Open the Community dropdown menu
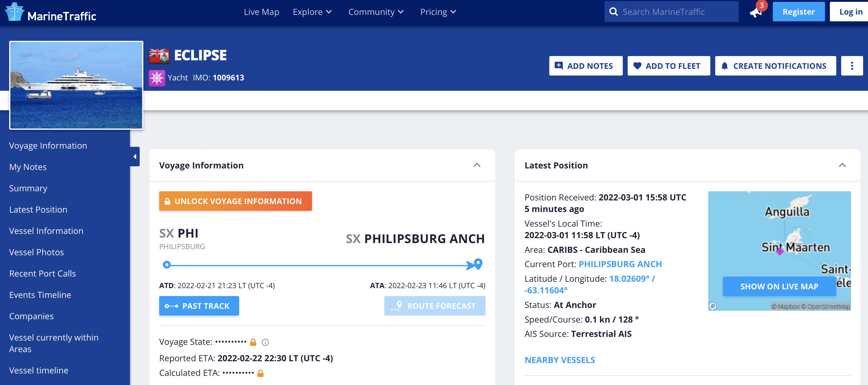This screenshot has height=385, width=868. coord(376,12)
